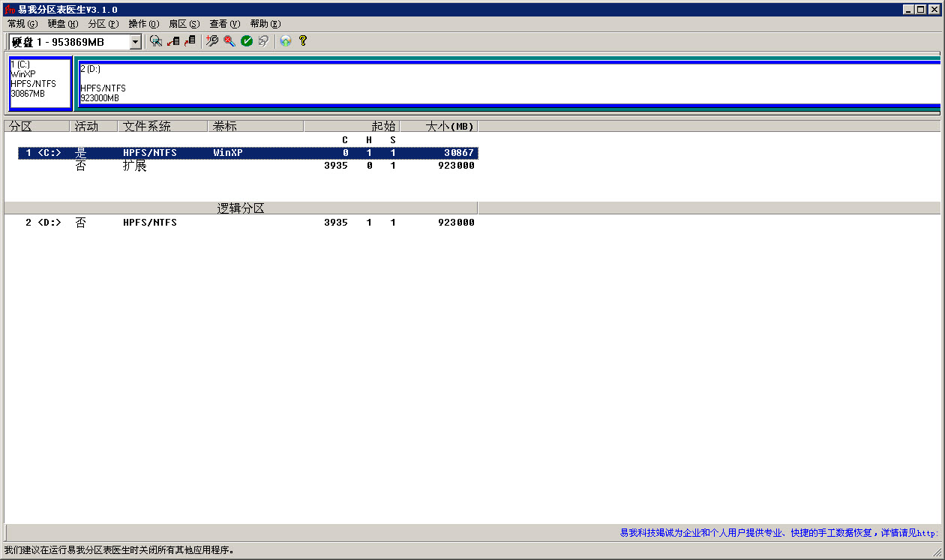945x560 pixels.
Task: Click the magnifier icon with red plus
Action: click(212, 41)
